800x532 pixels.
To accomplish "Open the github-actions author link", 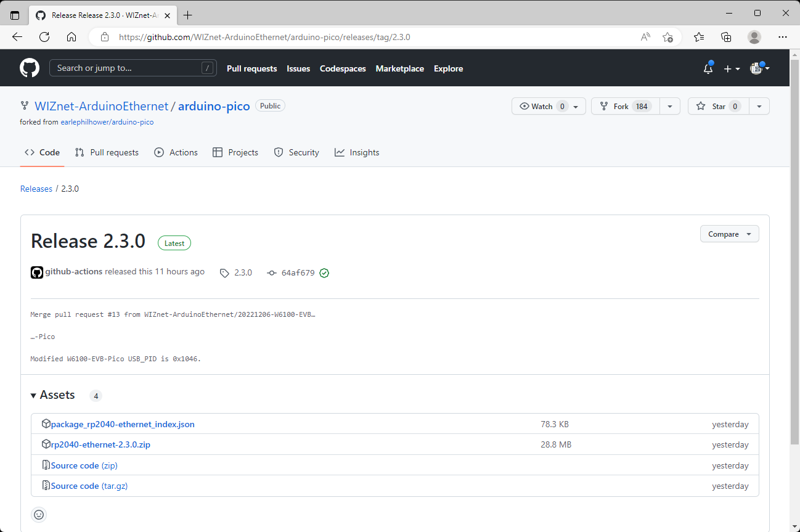I will point(74,271).
